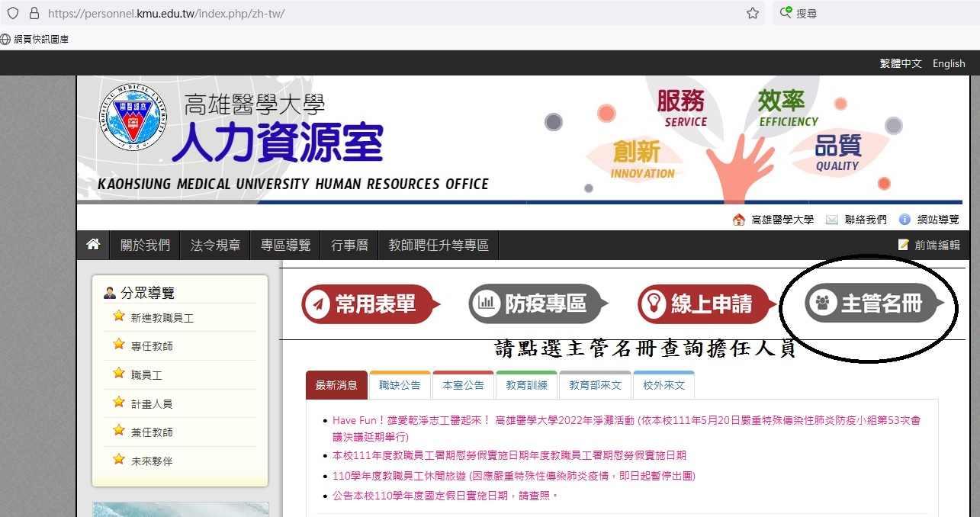Open the 新進教職員工 sidebar link
The width and height of the screenshot is (980, 517).
coord(162,318)
